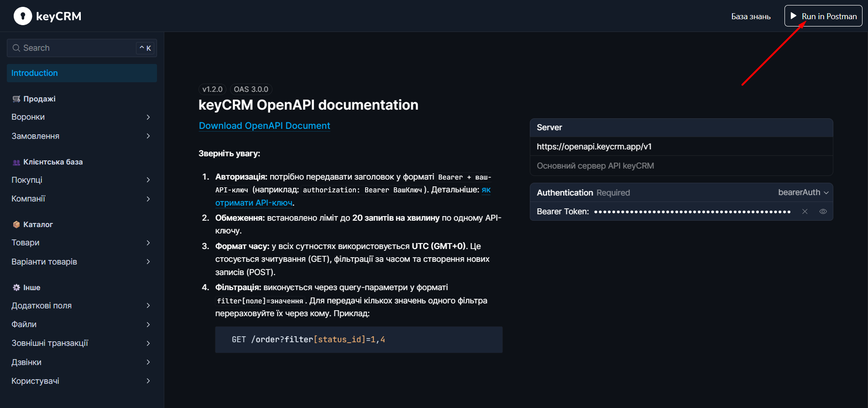The image size is (868, 408).
Task: Open the Покупці sidebar section
Action: (x=82, y=180)
